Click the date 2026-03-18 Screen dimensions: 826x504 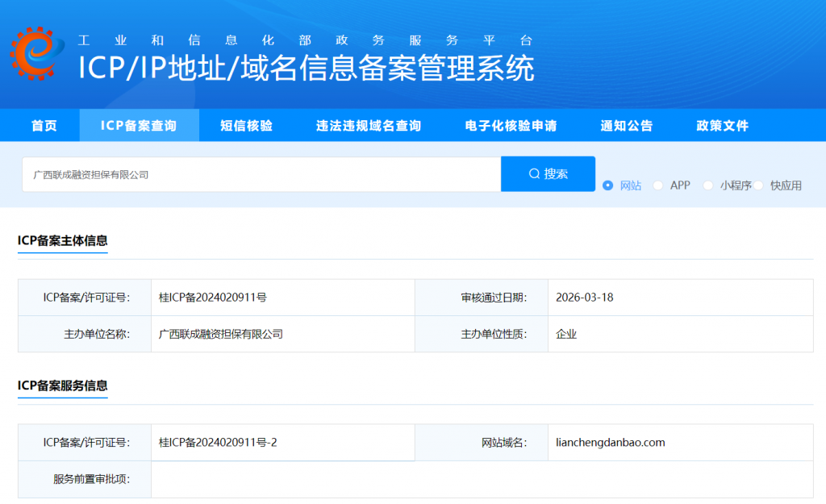[585, 298]
